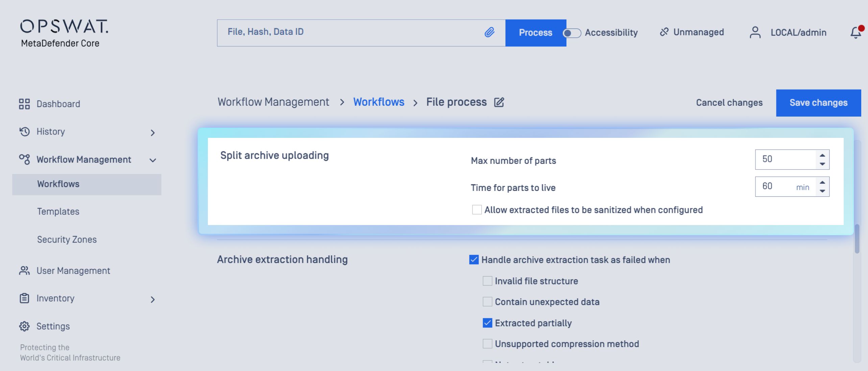Click the paperclip attach file icon

(x=489, y=32)
